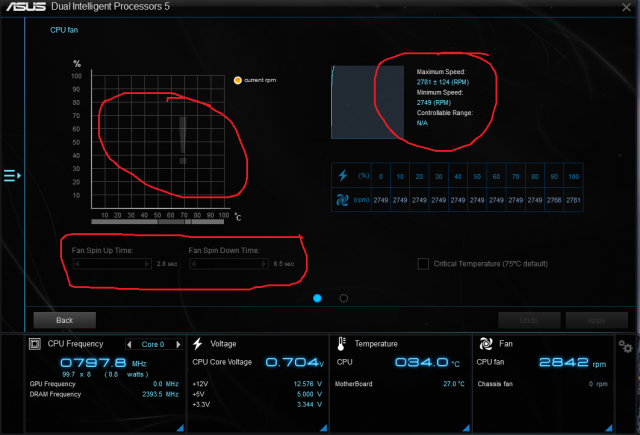Click the fan curve graph area
The width and height of the screenshot is (640, 435).
point(158,142)
